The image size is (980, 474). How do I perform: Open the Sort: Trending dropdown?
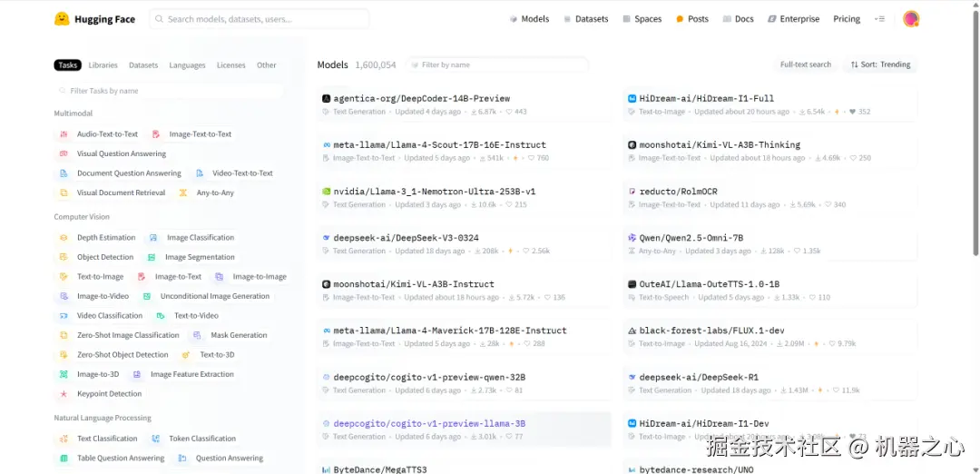(x=880, y=64)
